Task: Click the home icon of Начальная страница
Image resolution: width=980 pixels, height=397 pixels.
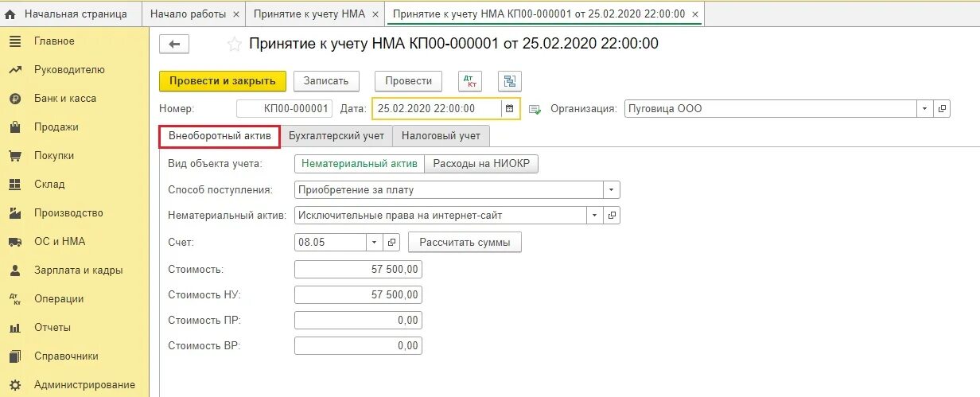Action: [x=10, y=14]
